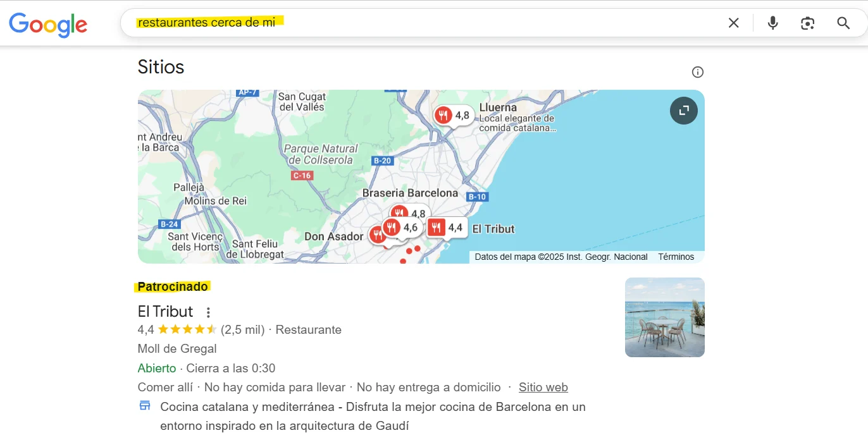
Task: Select the 4,6 rated restaurant pin
Action: coord(402,228)
